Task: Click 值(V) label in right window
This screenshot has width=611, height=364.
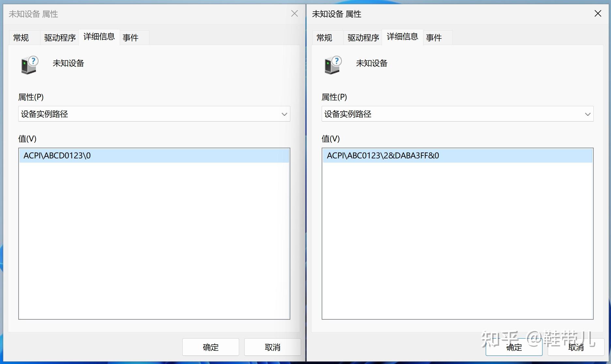Action: 331,139
